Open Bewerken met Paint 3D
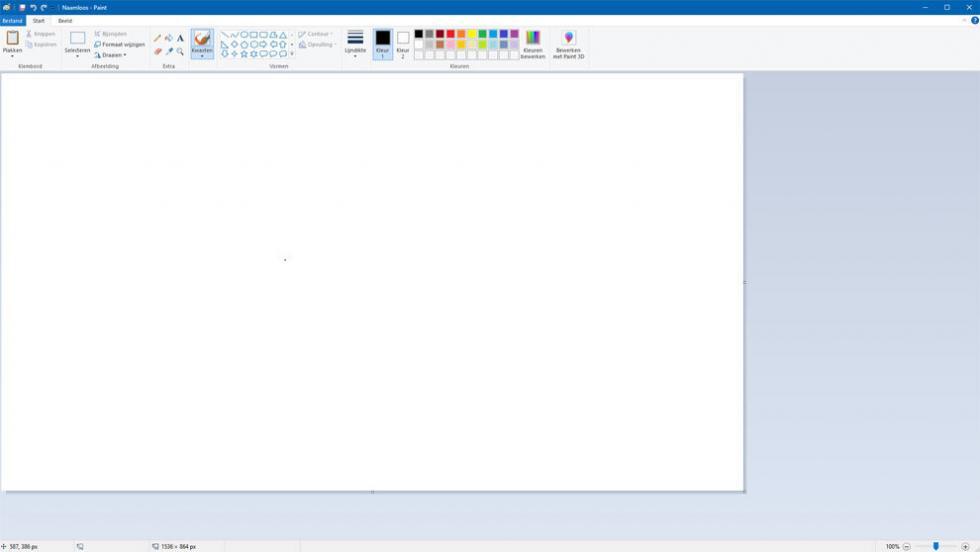980x552 pixels. (x=568, y=44)
